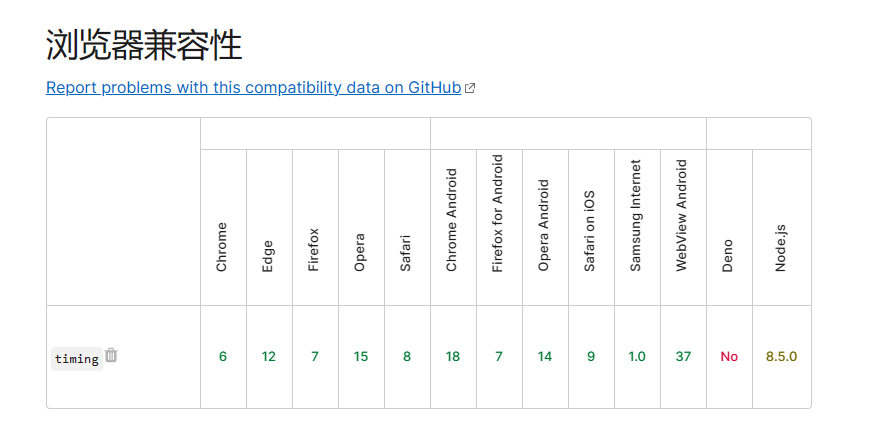Click the external link icon after GitHub

tap(470, 88)
